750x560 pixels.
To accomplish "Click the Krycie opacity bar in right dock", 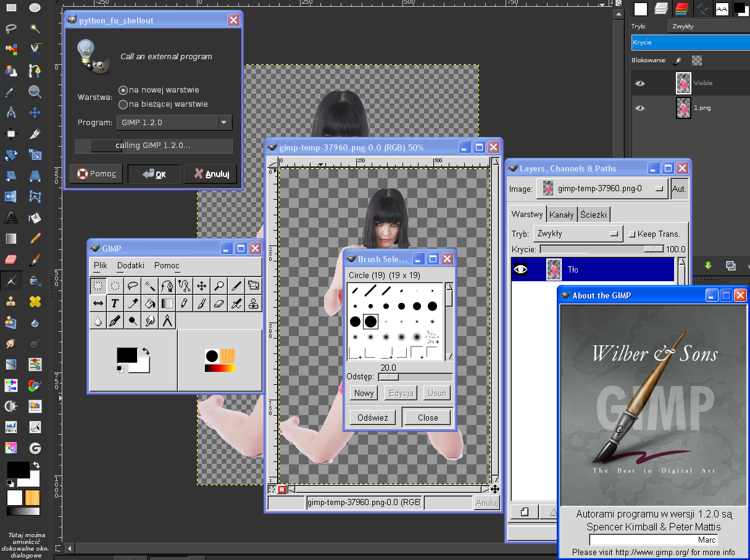I will point(691,43).
